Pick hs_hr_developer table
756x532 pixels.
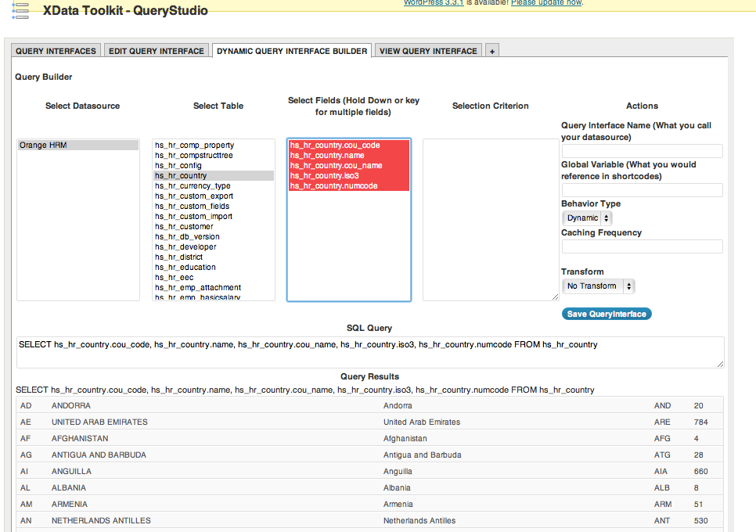(214, 246)
